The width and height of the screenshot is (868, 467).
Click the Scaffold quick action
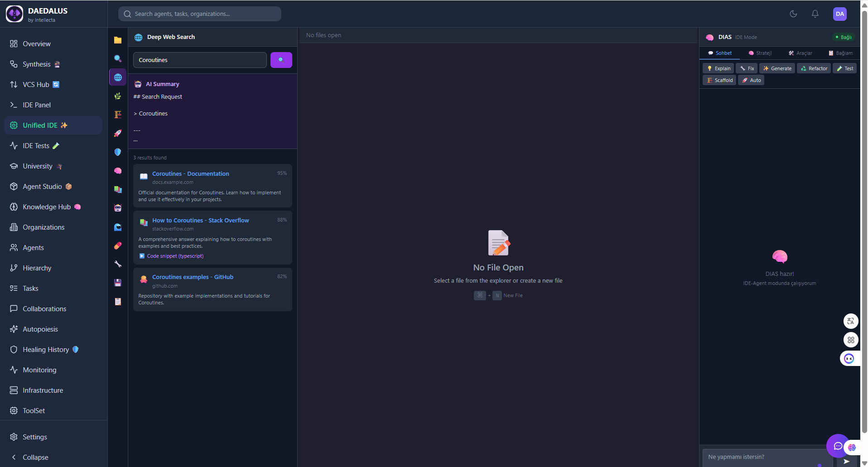[x=719, y=80]
